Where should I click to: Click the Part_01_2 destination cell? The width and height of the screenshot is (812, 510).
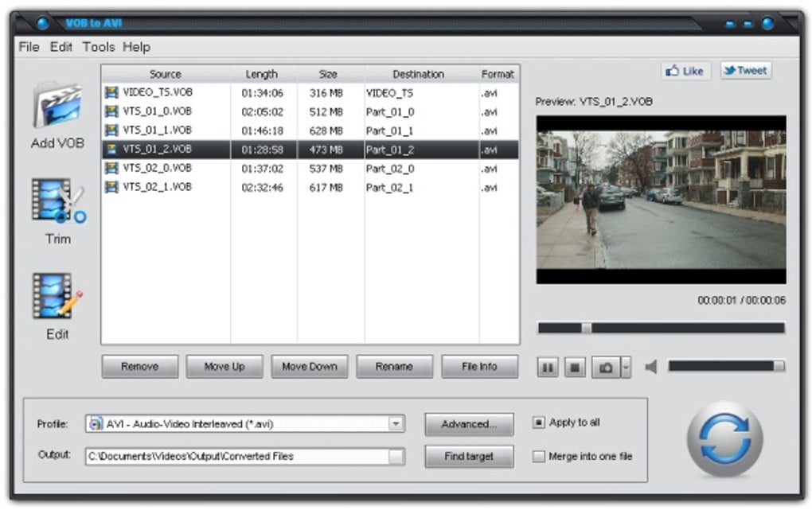[x=390, y=150]
